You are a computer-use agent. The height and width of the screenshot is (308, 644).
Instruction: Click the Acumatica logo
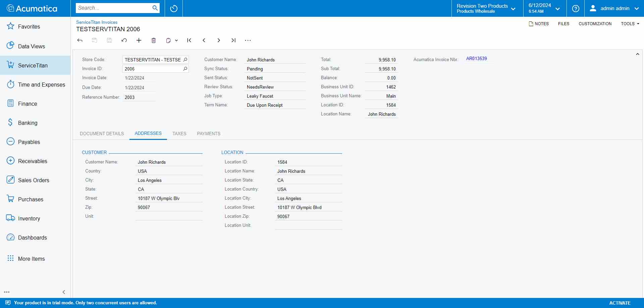click(32, 8)
